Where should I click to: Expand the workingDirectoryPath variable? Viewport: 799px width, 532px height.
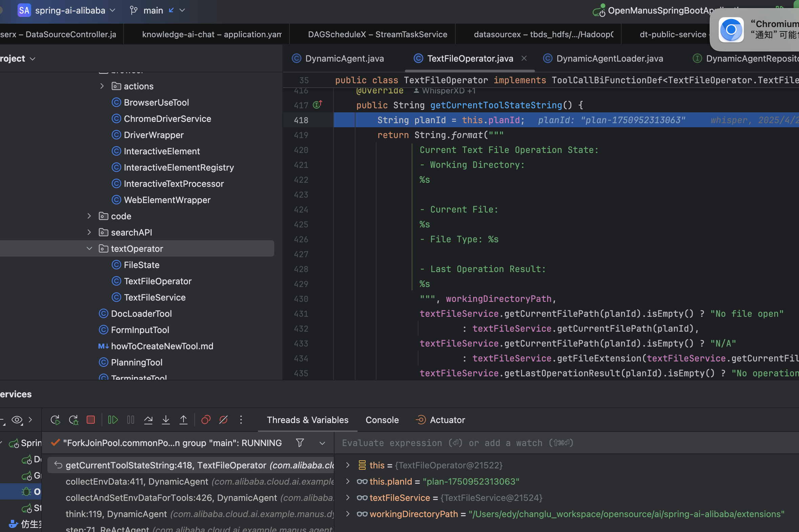tap(348, 514)
